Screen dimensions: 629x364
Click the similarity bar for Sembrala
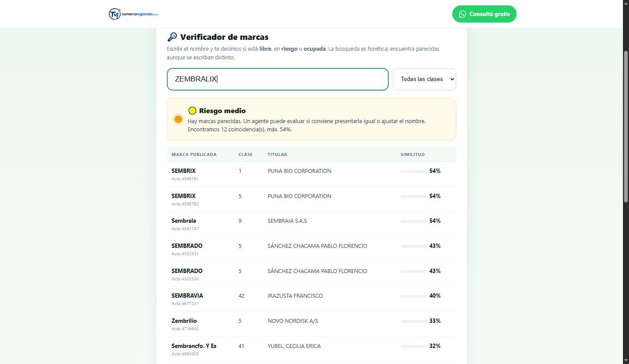[413, 221]
